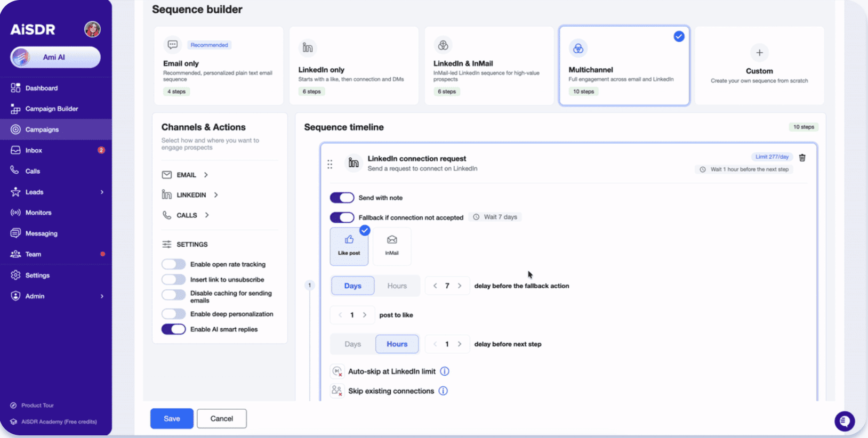Navigate to Monitors

[x=38, y=213]
